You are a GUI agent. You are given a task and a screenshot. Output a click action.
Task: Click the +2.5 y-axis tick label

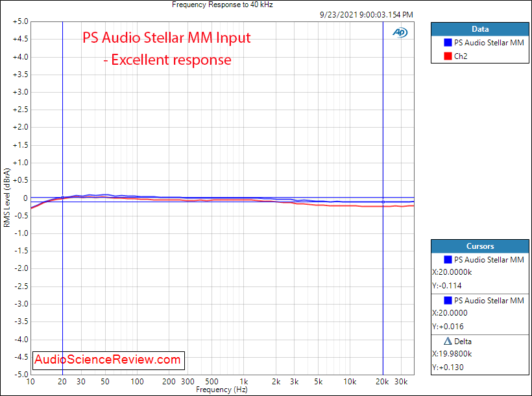click(20, 110)
